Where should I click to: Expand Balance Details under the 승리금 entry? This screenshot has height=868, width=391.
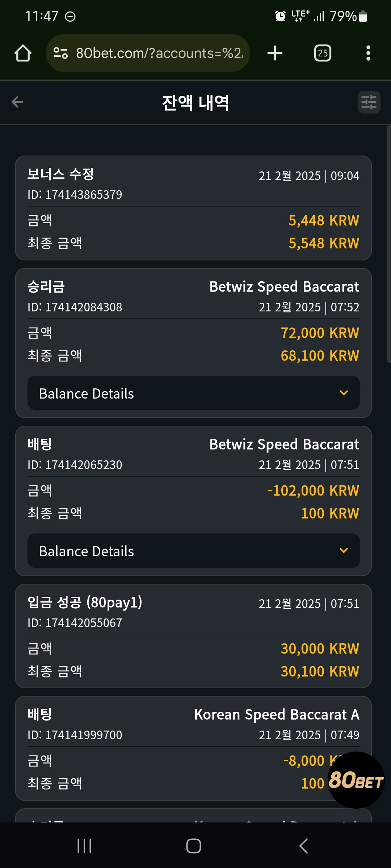[x=194, y=393]
